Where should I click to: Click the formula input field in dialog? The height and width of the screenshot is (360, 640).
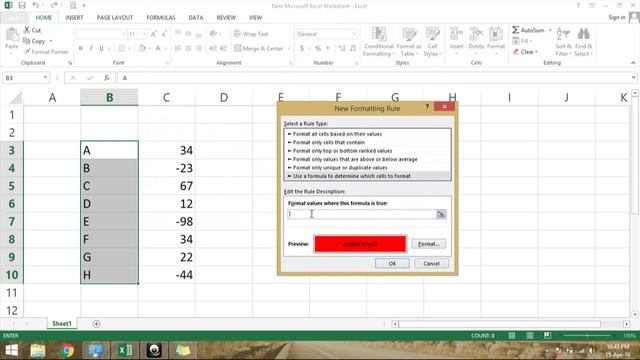point(362,214)
